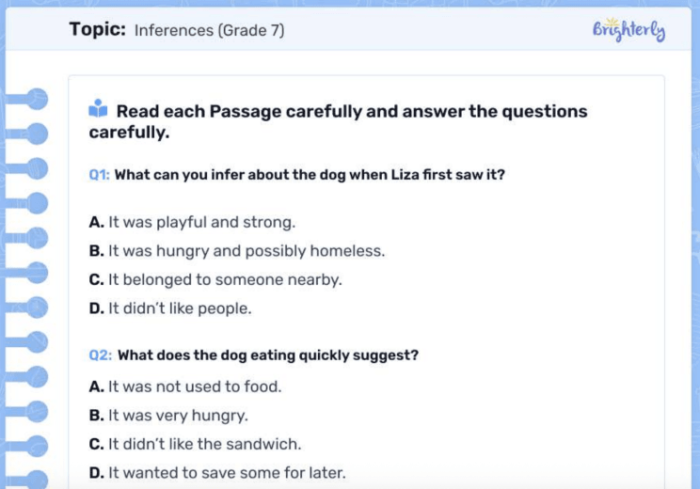Click the bold letter A in Q1

[96, 221]
